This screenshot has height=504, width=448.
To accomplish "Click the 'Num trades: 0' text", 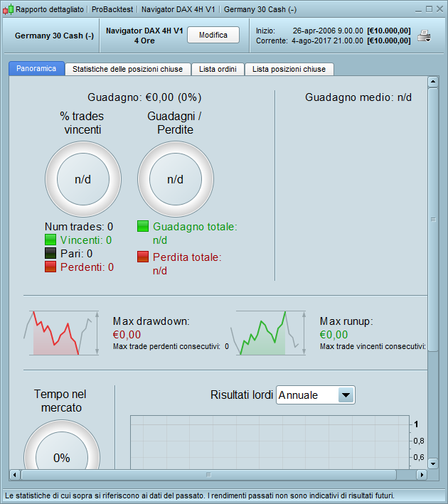I will [79, 227].
